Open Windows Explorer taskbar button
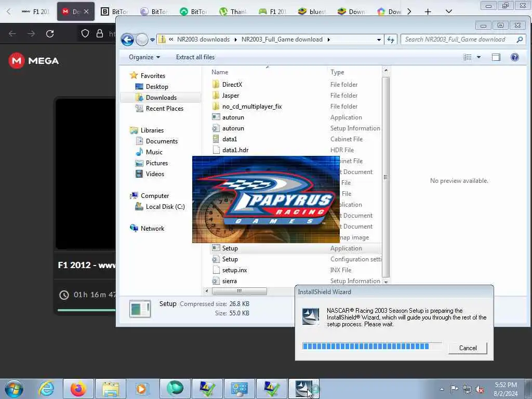 (x=111, y=389)
